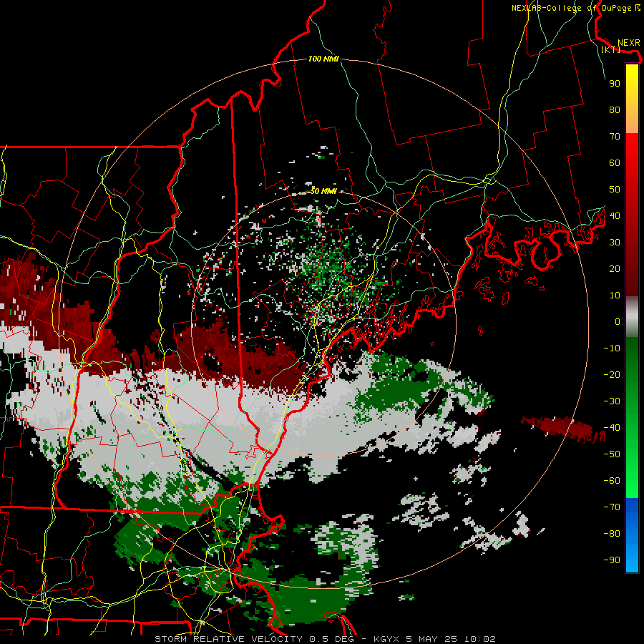Pick the blue segment of the color bar

click(632, 535)
